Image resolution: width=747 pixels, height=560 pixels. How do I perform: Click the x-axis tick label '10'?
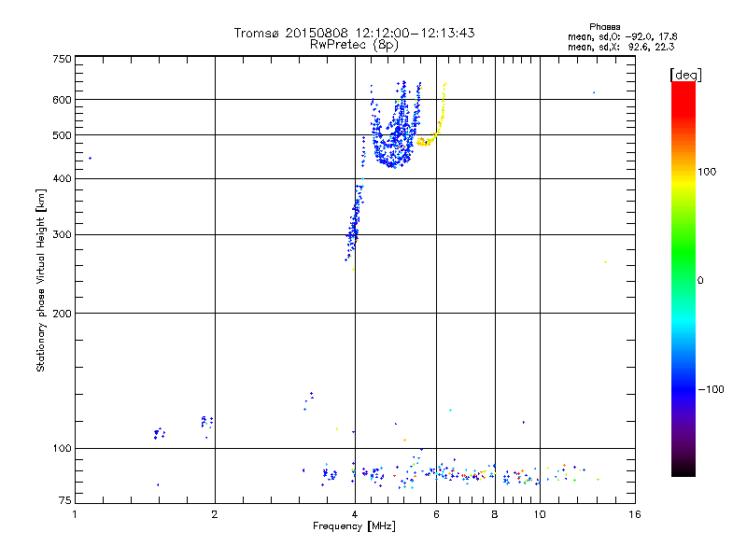tap(540, 514)
